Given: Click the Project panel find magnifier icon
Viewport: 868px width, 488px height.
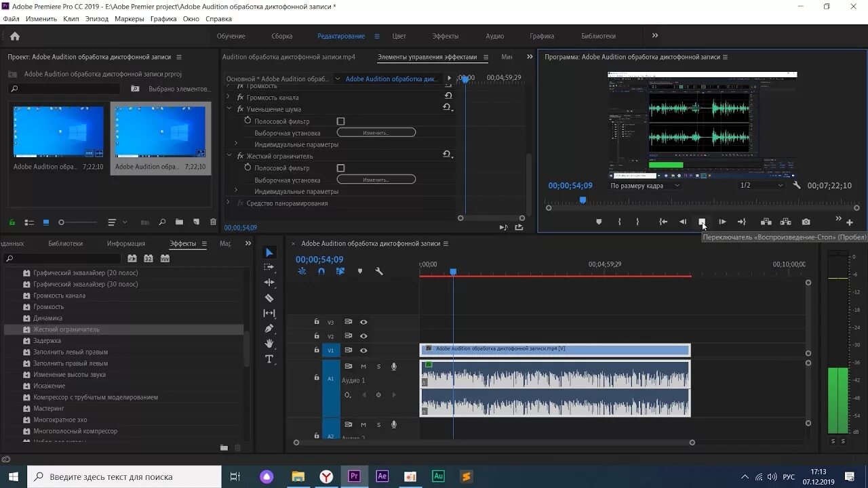Looking at the screenshot, I should (162, 222).
